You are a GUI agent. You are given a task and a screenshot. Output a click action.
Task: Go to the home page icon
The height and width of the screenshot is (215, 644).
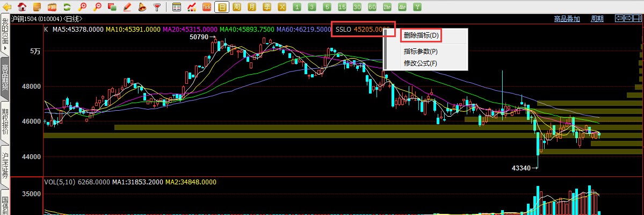tap(22, 7)
